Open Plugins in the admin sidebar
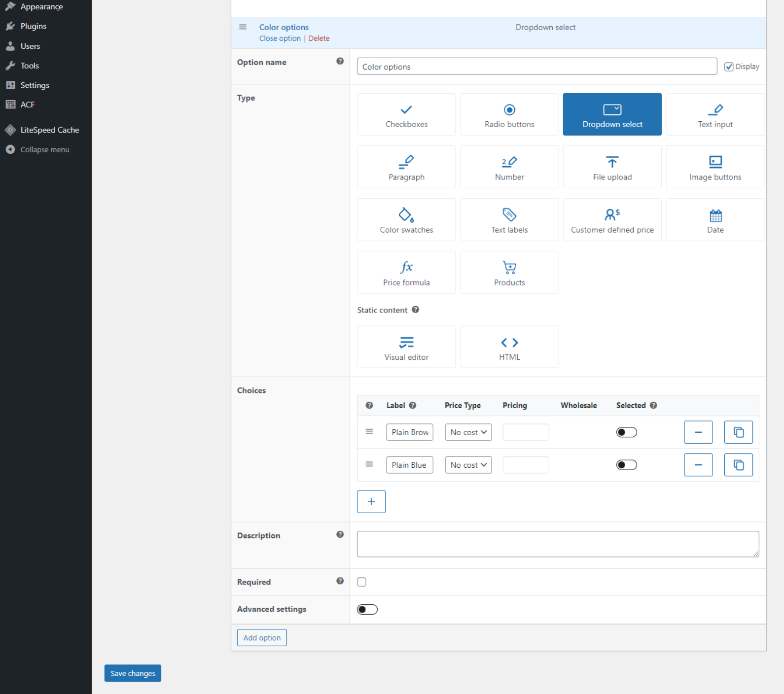This screenshot has width=784, height=694. tap(34, 26)
